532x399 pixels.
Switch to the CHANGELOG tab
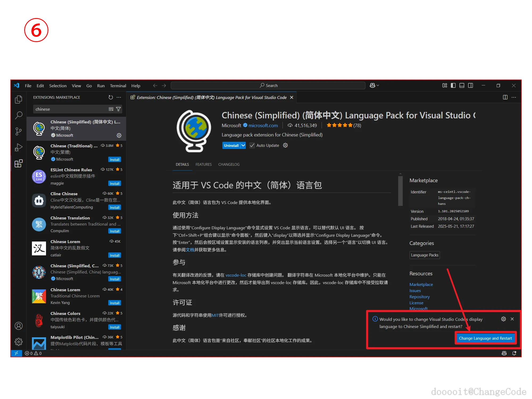pyautogui.click(x=228, y=164)
